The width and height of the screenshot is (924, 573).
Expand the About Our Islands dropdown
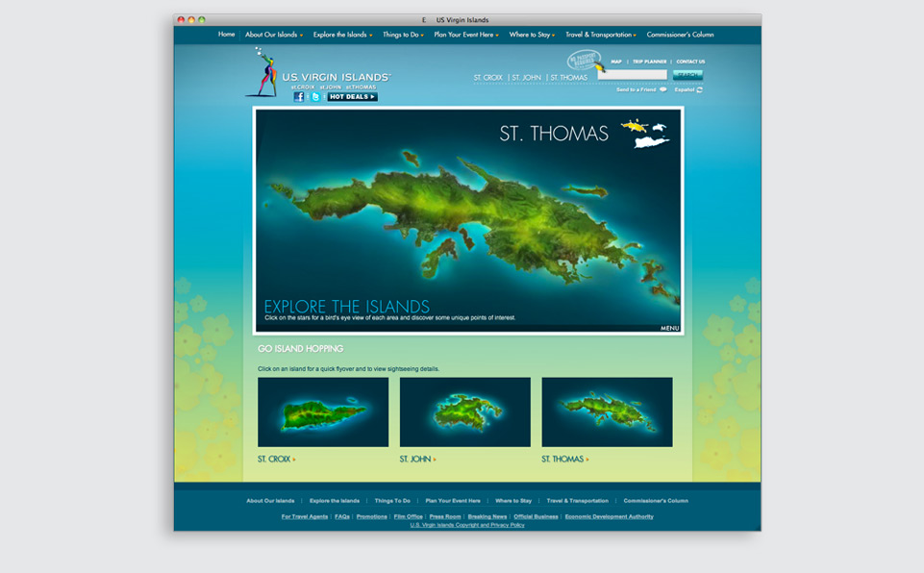(x=274, y=35)
